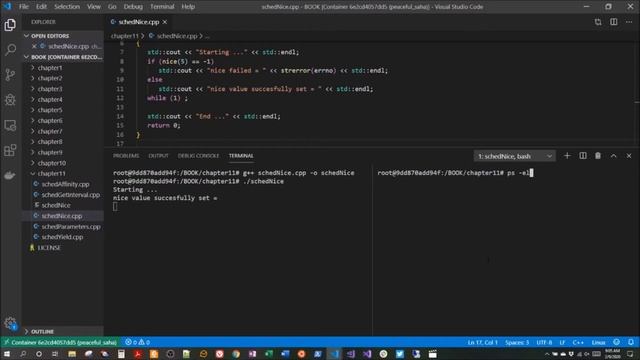Open the Edit menu

pos(41,7)
